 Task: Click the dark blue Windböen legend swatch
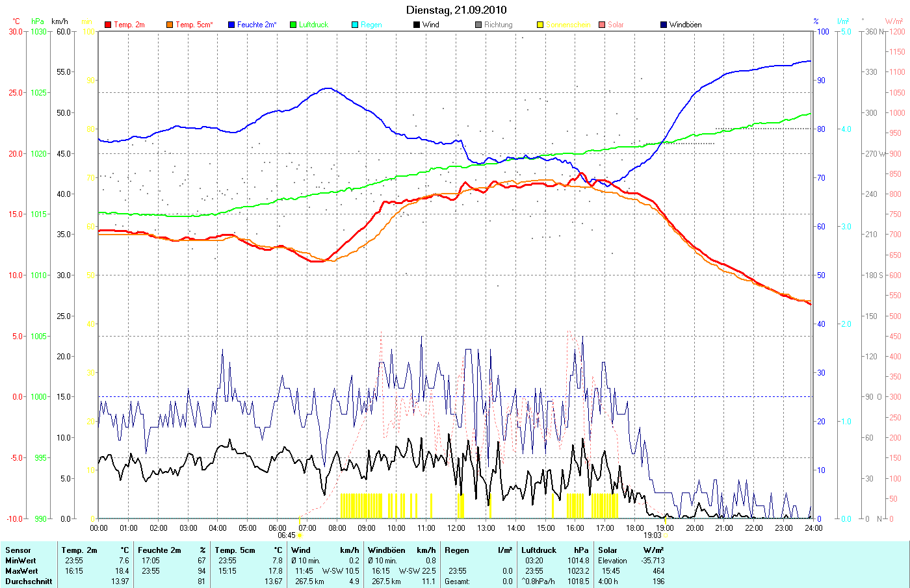coord(664,25)
